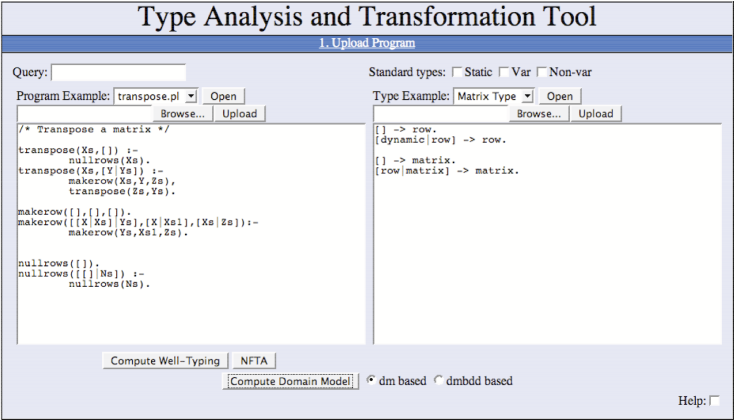Click the '/* Transpose a matrix */' comment line
Image resolution: width=734 pixels, height=420 pixels.
point(94,130)
